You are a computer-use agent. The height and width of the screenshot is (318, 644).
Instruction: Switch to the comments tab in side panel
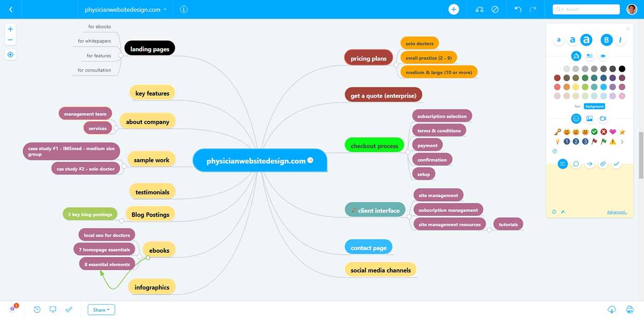point(576,164)
